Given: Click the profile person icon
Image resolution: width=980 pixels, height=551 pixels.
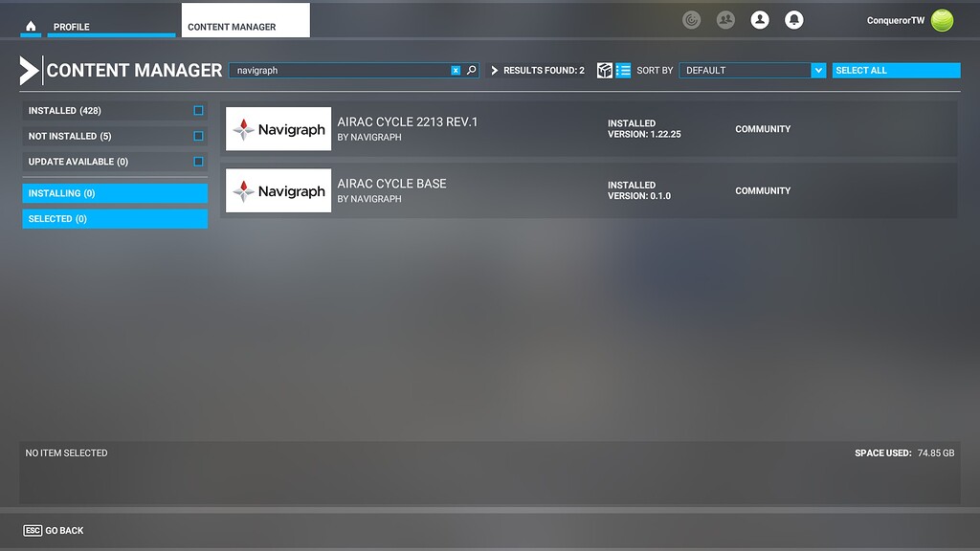Looking at the screenshot, I should coord(760,19).
